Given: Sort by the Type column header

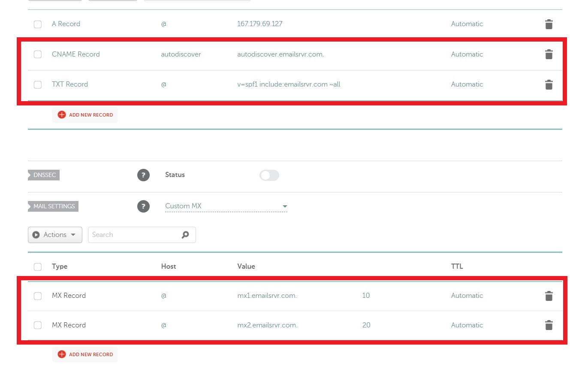Looking at the screenshot, I should click(60, 266).
